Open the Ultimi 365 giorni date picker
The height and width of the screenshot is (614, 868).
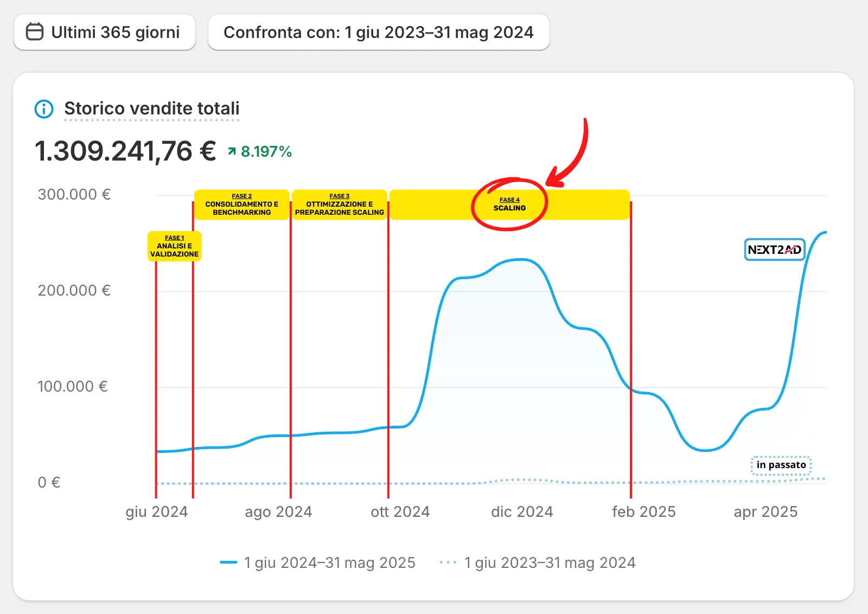click(x=105, y=33)
